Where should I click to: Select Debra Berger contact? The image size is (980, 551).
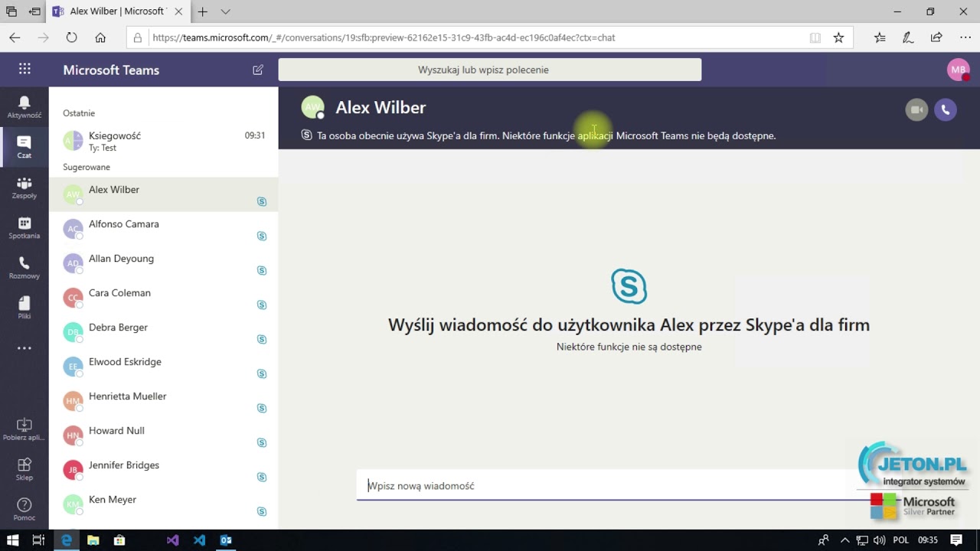[x=164, y=332]
